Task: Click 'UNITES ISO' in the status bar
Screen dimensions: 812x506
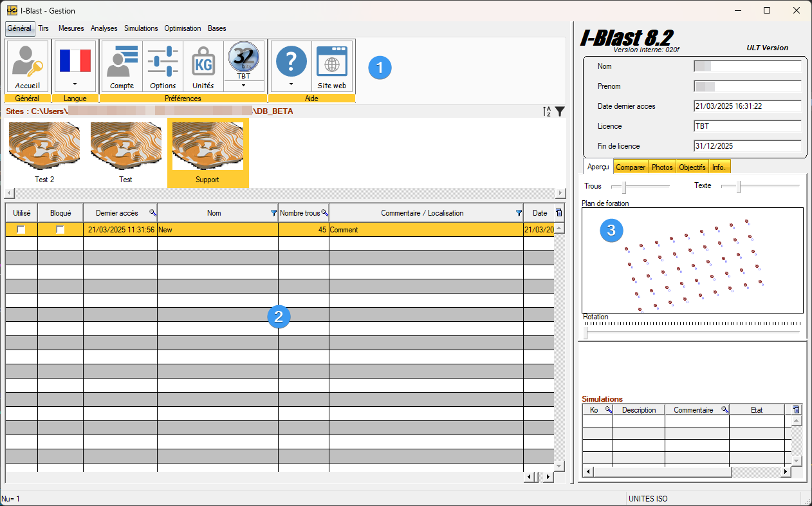Action: click(649, 499)
